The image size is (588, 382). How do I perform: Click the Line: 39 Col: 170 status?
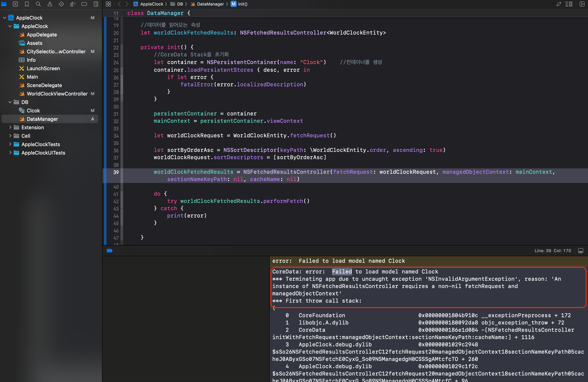tap(553, 251)
